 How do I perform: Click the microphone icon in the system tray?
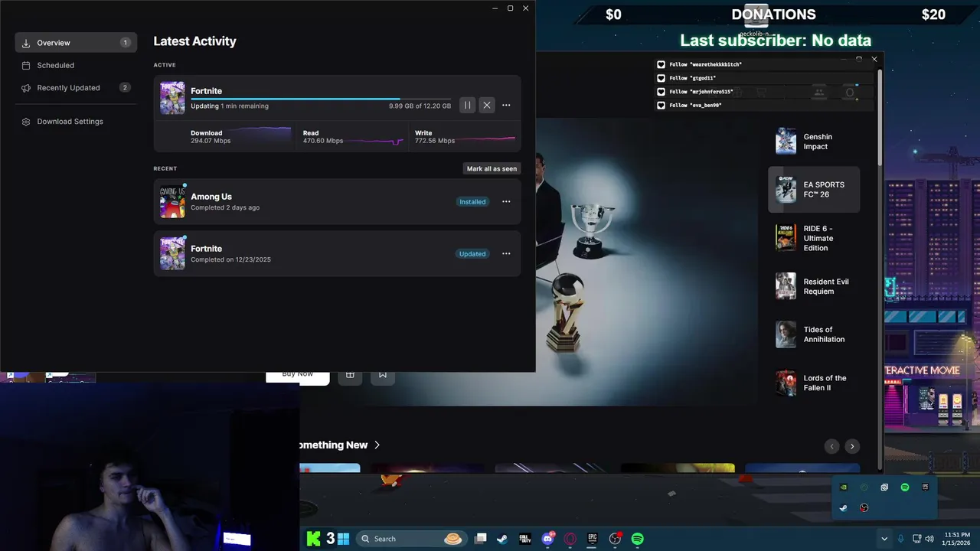(x=901, y=539)
